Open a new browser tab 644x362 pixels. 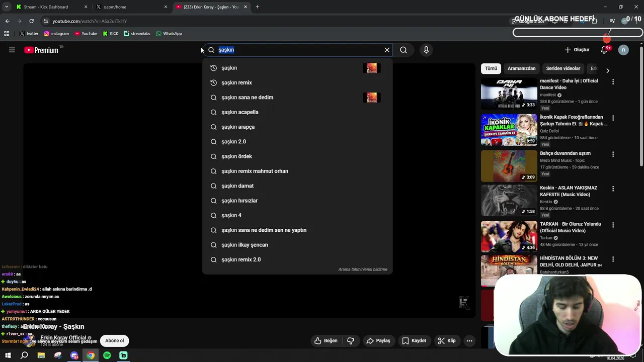point(257,7)
